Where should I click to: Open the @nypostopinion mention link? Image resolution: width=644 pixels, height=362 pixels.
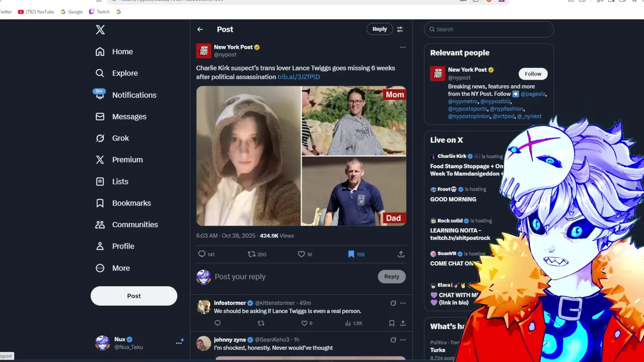[469, 117]
